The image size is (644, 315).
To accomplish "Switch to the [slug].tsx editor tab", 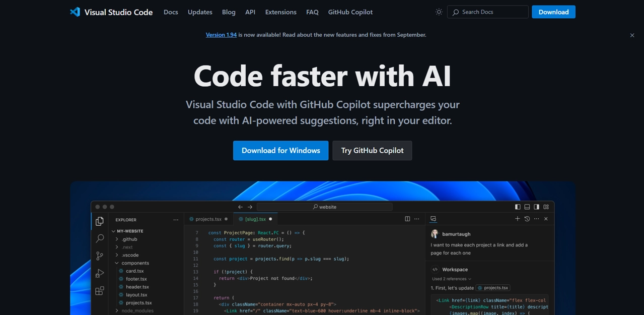I will point(255,219).
